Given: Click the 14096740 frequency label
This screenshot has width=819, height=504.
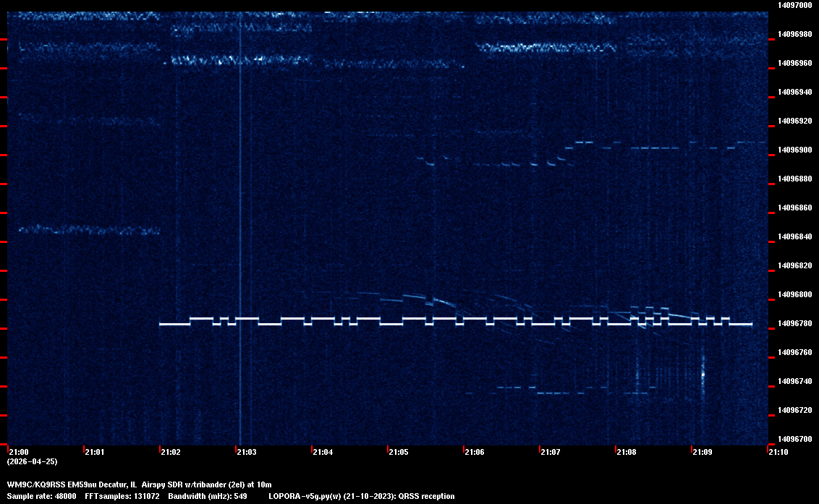Looking at the screenshot, I should click(794, 381).
